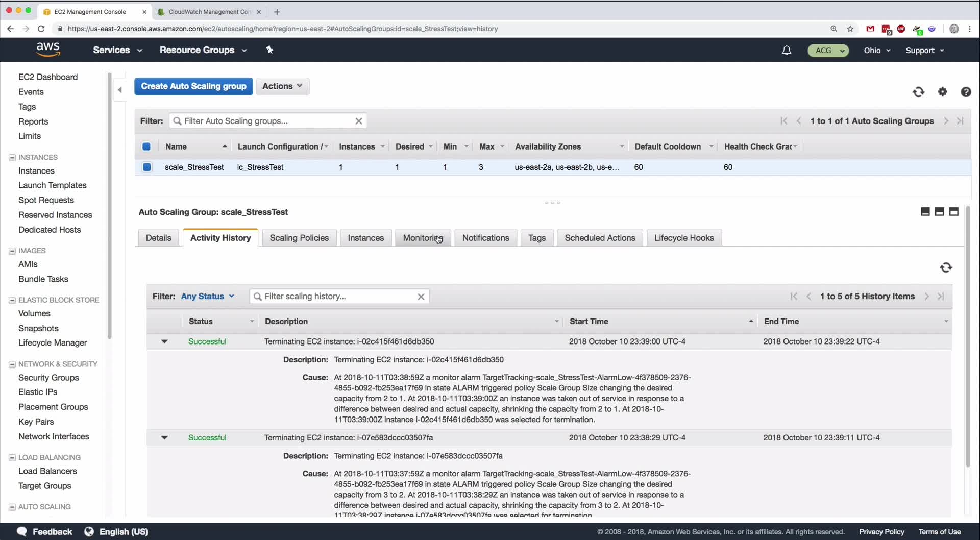Switch to the Details tab
The height and width of the screenshot is (540, 980).
pyautogui.click(x=159, y=238)
